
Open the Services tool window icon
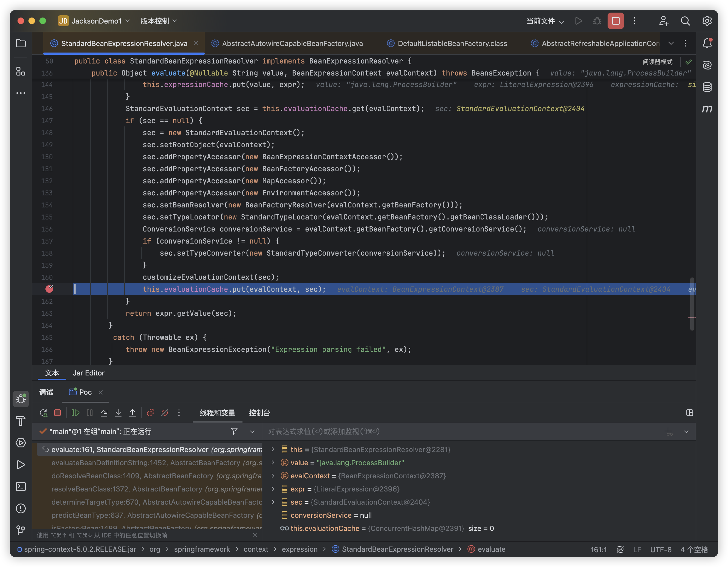click(x=21, y=443)
